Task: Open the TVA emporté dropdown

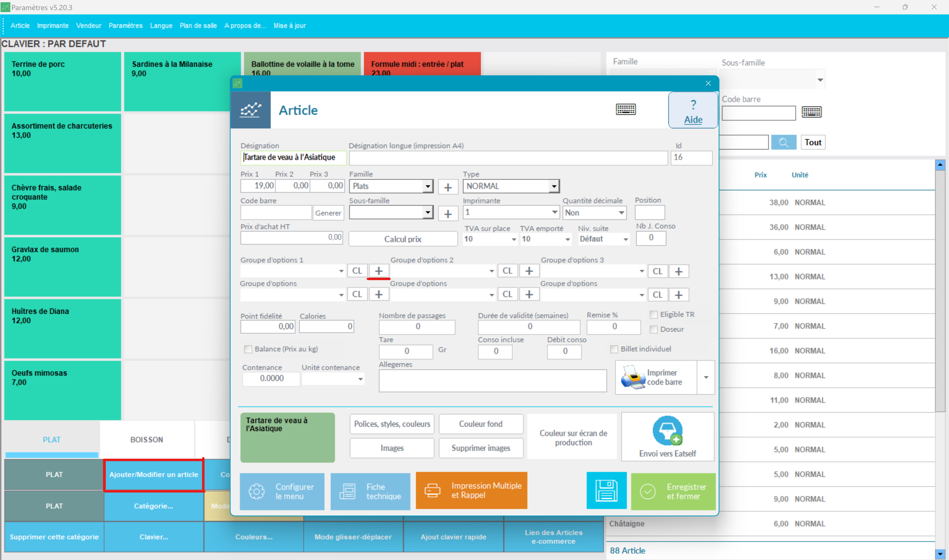Action: (x=546, y=239)
